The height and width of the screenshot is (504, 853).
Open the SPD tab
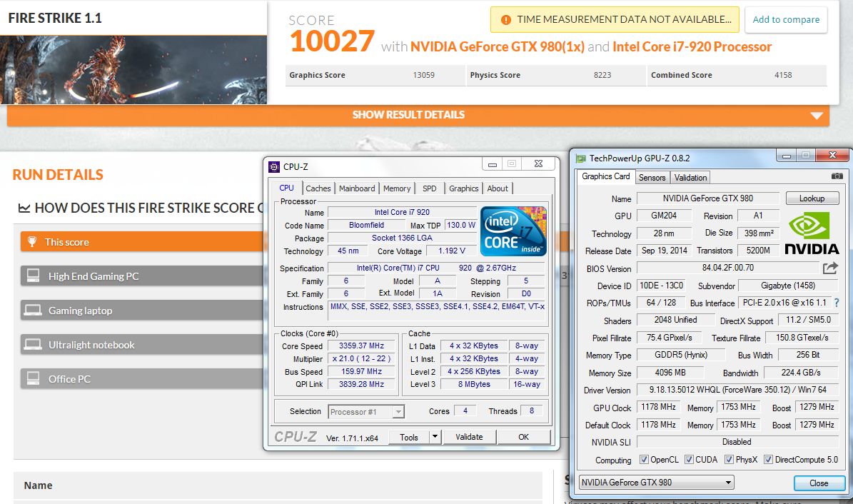[429, 188]
